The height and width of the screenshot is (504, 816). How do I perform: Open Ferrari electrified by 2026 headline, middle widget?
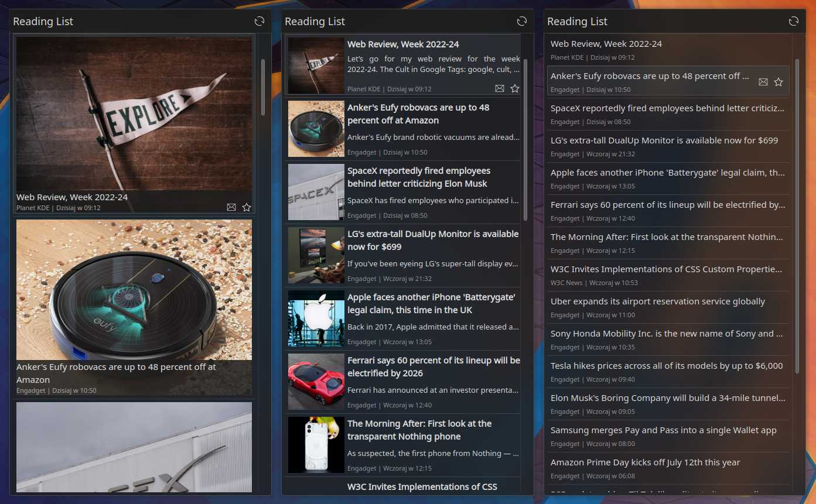[x=433, y=367]
